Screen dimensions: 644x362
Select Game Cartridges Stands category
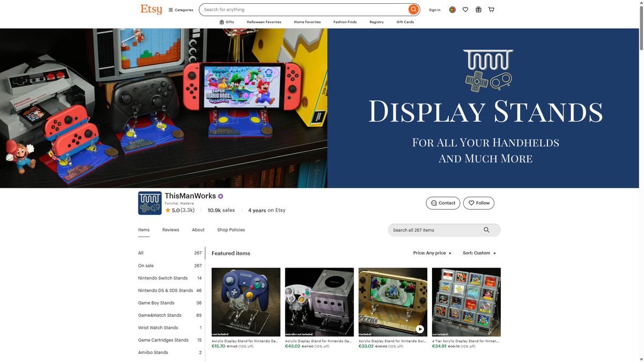click(x=170, y=340)
